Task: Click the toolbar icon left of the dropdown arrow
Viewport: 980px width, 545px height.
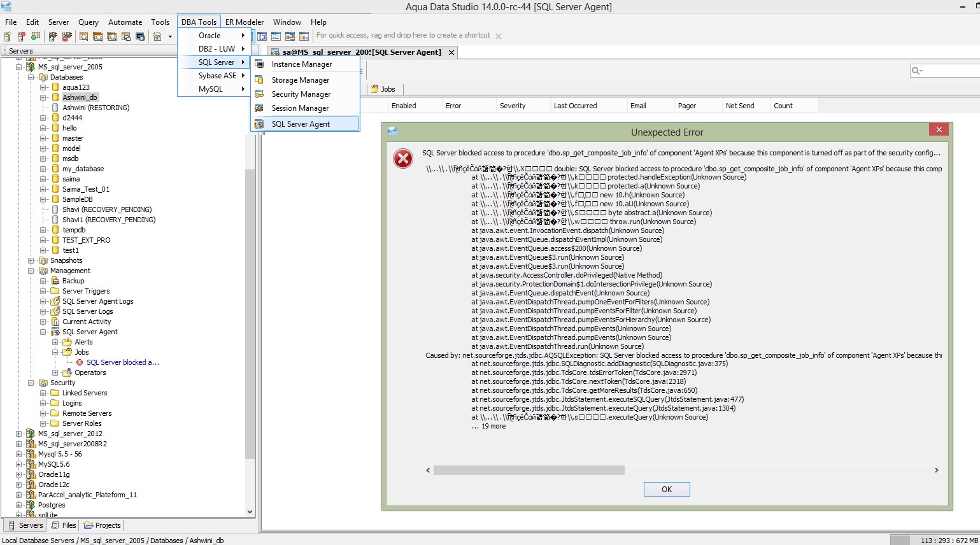Action: (157, 36)
